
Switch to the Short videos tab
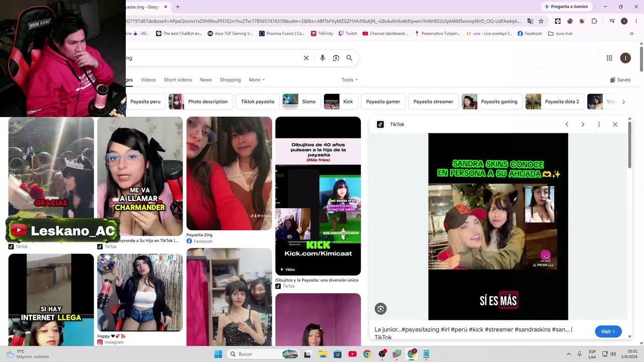pos(178,80)
